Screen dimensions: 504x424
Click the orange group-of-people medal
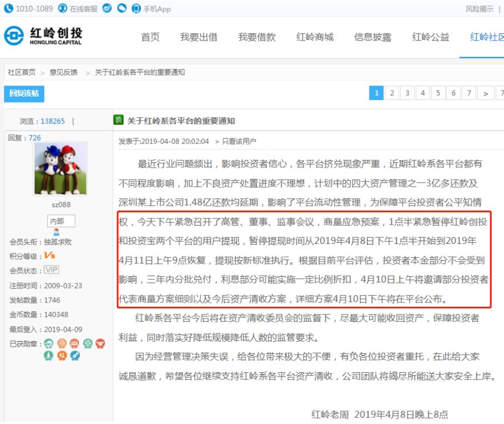coord(74,343)
